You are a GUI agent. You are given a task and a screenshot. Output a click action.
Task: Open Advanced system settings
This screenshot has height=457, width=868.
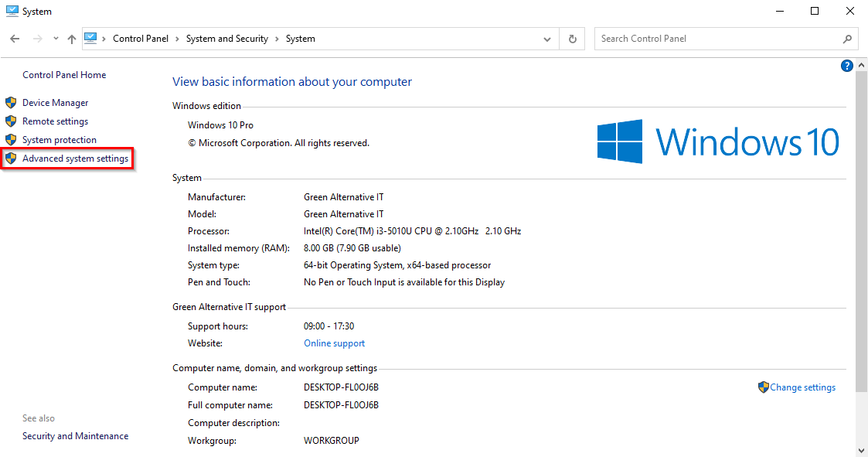[x=75, y=159]
